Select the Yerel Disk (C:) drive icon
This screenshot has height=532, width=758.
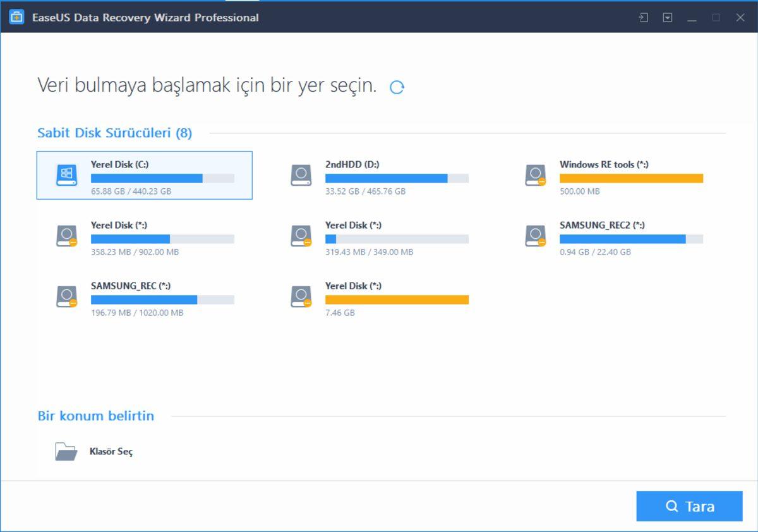[x=66, y=175]
